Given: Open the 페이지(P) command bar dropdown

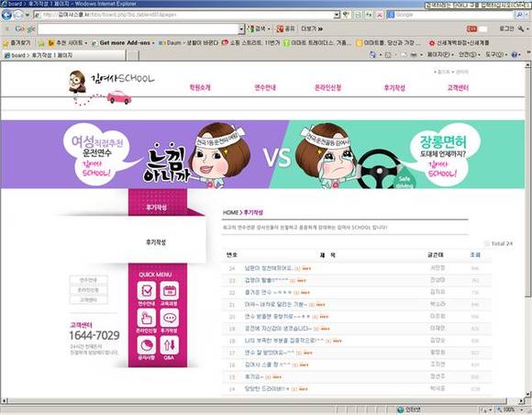Looking at the screenshot, I should point(440,54).
